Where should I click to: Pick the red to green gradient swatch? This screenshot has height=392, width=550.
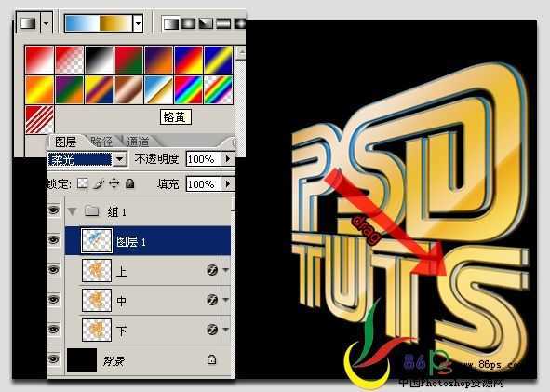click(x=128, y=60)
